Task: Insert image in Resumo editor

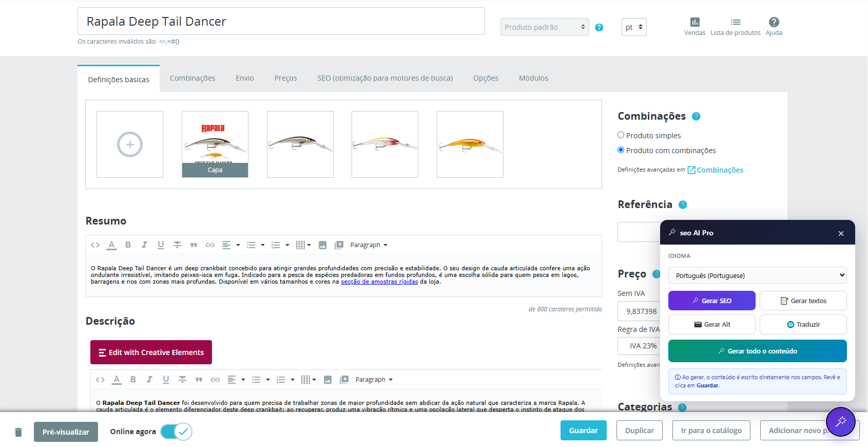Action: pos(322,245)
